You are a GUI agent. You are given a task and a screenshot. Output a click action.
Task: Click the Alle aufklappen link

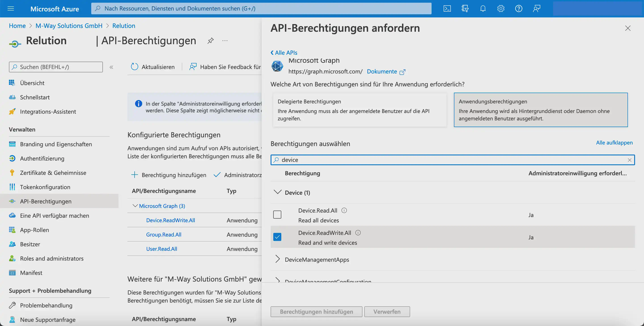[614, 142]
